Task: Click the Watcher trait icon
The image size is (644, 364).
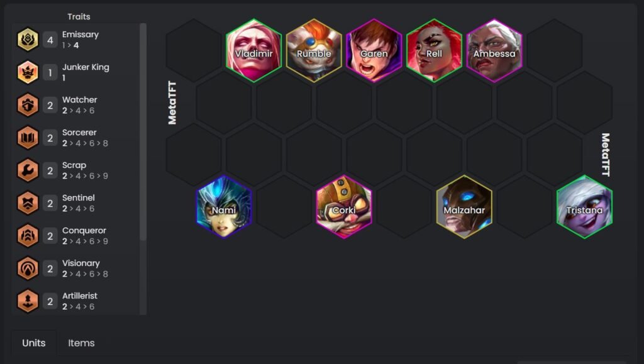Action: (28, 105)
